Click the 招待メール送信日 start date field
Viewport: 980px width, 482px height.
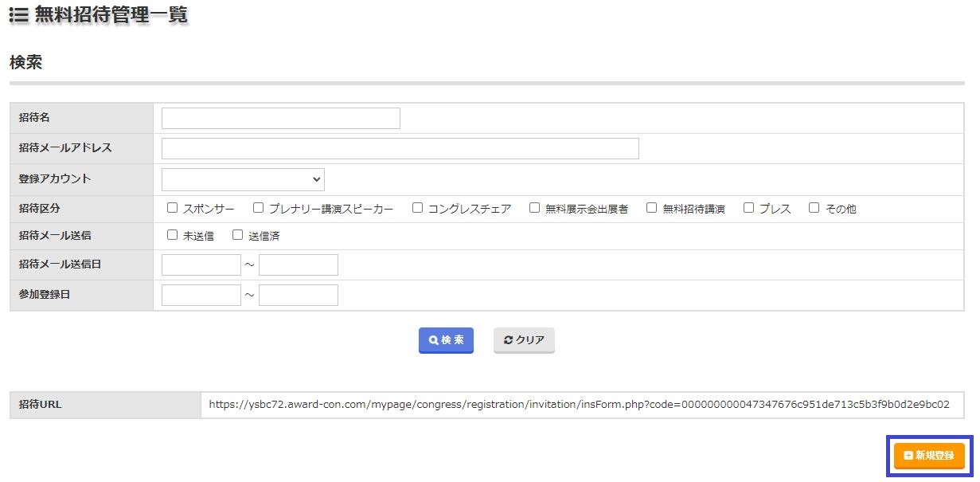(201, 265)
